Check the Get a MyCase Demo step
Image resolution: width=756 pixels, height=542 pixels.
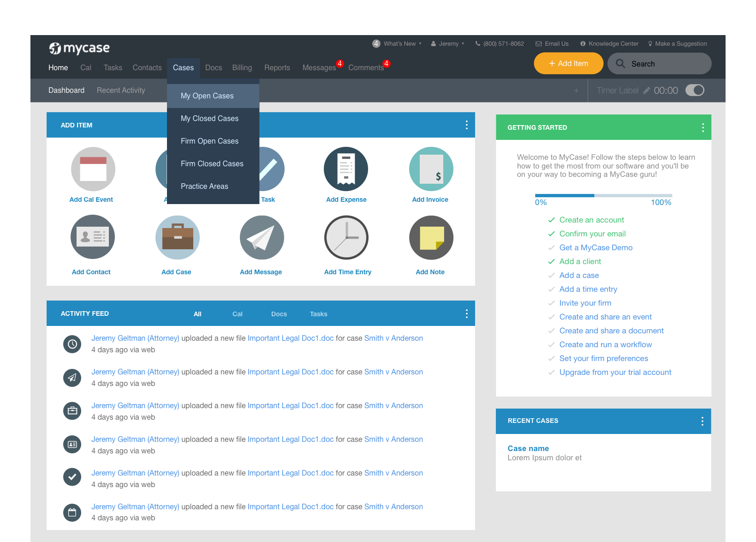(x=551, y=248)
